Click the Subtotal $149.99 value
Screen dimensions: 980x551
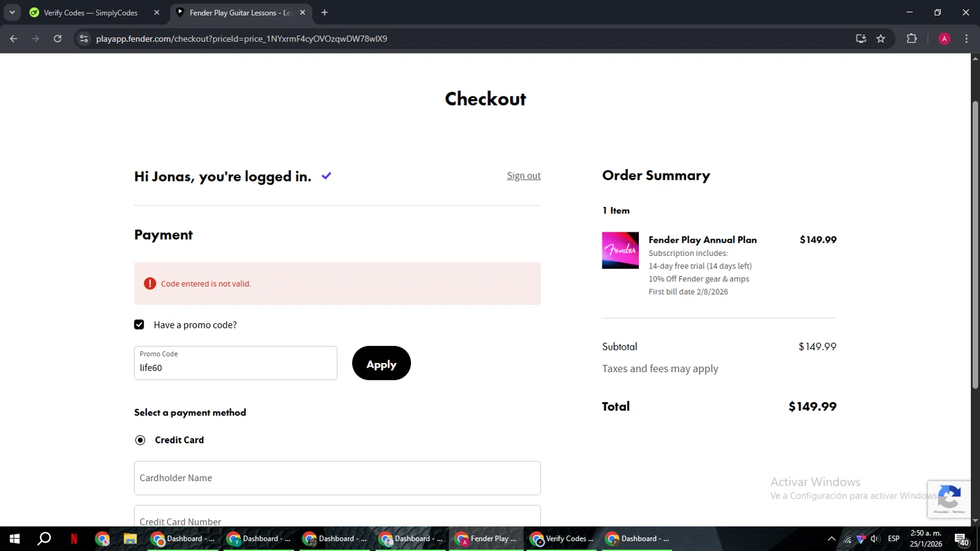[817, 347]
